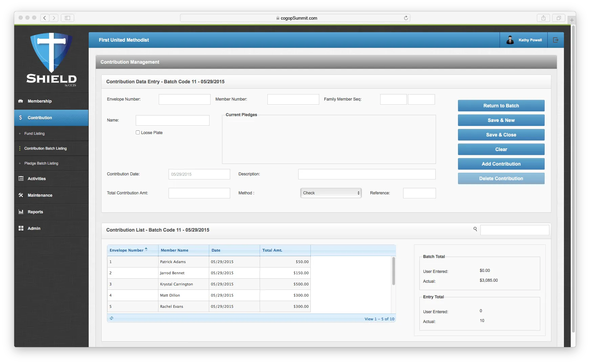590x364 pixels.
Task: Click the Save & New button
Action: [x=501, y=120]
